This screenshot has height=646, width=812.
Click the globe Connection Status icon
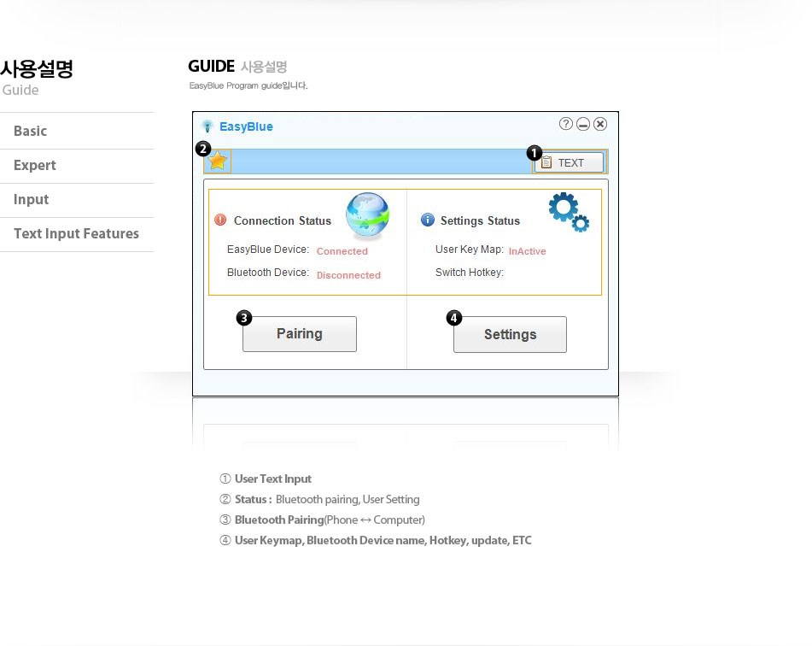(x=367, y=216)
